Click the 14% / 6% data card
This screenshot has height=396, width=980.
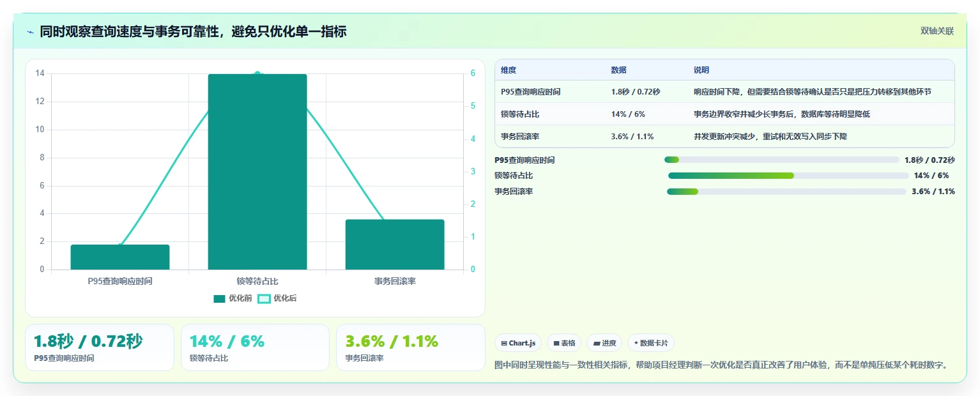[x=255, y=347]
